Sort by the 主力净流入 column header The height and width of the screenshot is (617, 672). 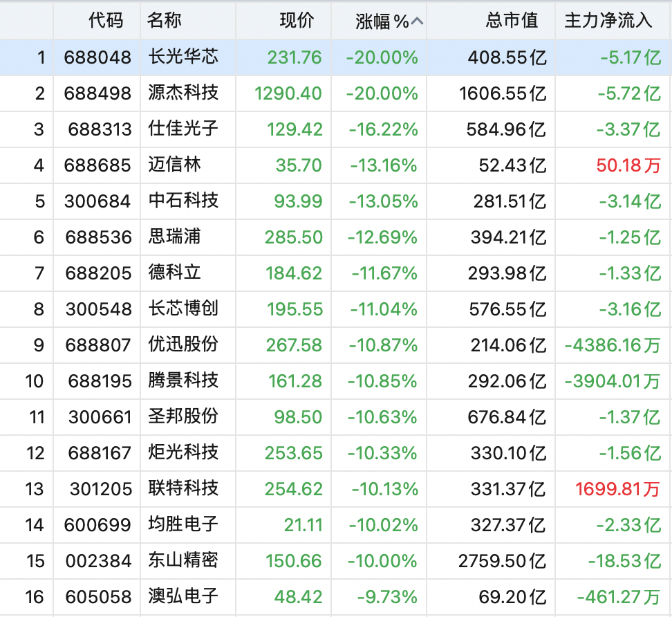[608, 21]
